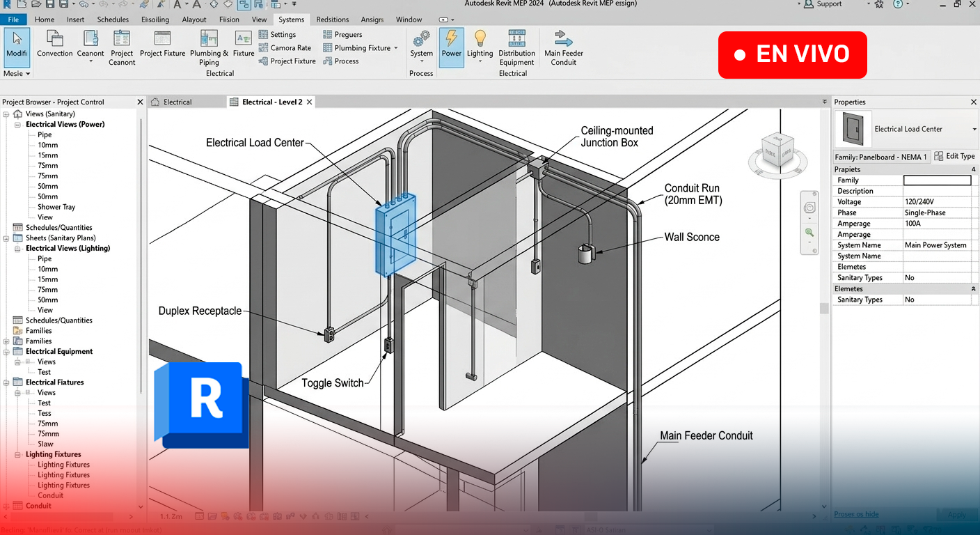Click the Edit Type button
The width and height of the screenshot is (980, 535).
pos(954,157)
